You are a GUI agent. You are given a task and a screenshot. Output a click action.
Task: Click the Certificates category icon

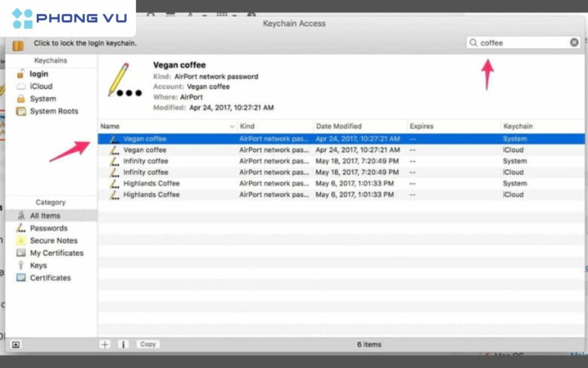[22, 278]
